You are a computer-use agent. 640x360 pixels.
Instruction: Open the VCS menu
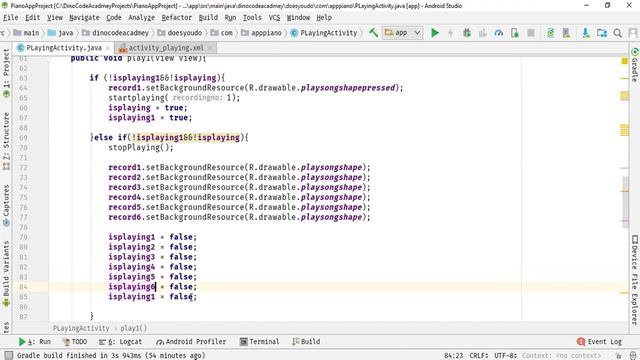(x=274, y=18)
